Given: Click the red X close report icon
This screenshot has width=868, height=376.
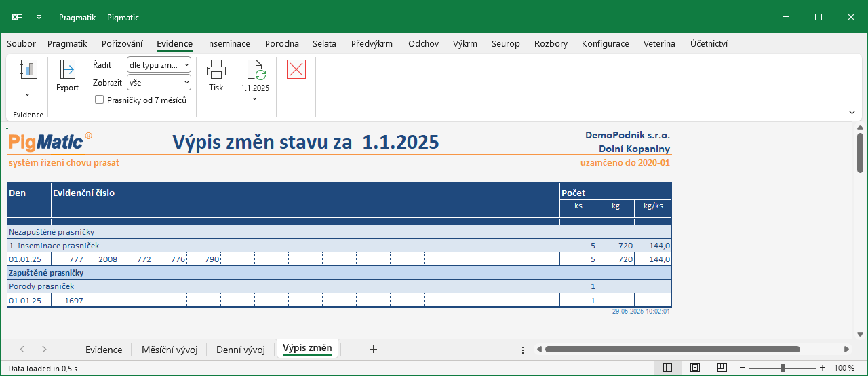Looking at the screenshot, I should [296, 69].
